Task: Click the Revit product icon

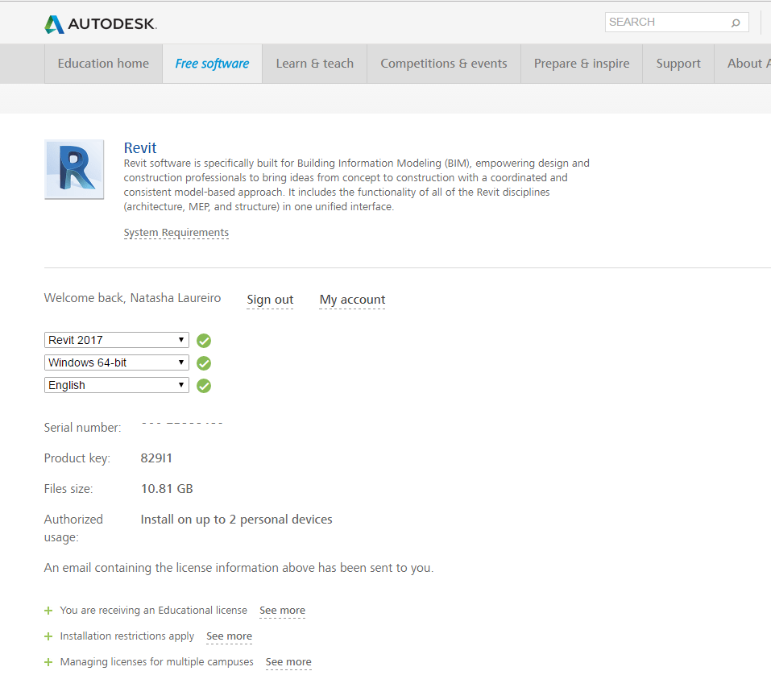Action: tap(74, 170)
